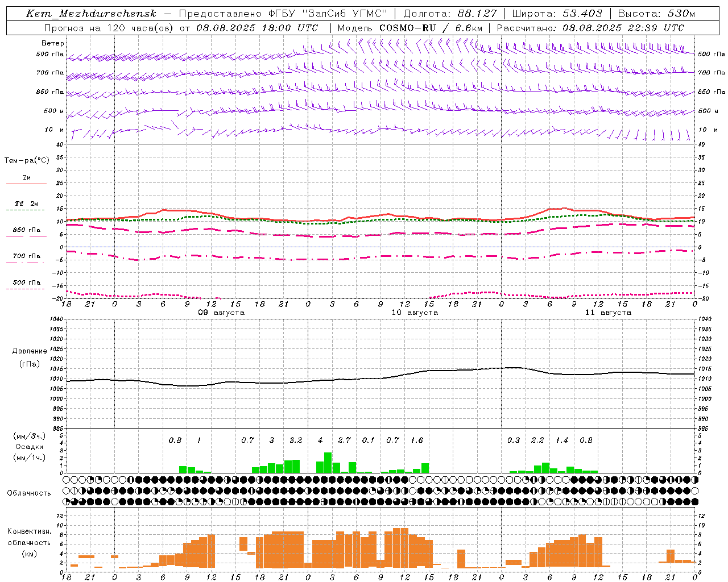This screenshot has height=582, width=728.
Task: Click the Долгота: 88.127 header value
Action: pyautogui.click(x=450, y=14)
